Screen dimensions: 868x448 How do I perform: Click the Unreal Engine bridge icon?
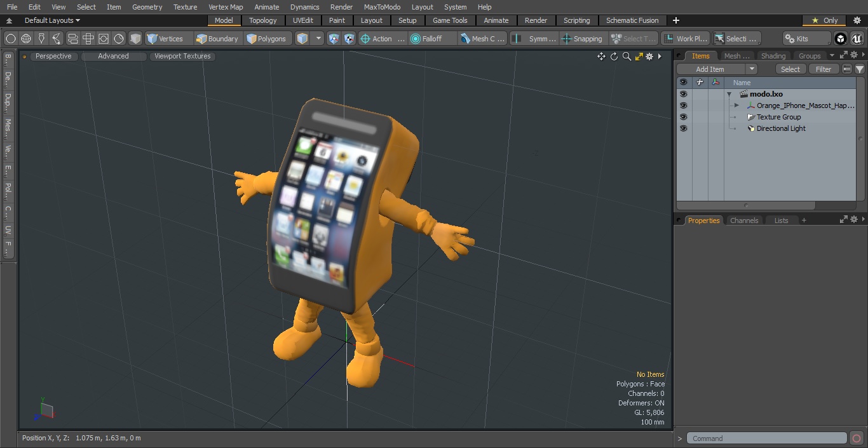click(857, 39)
